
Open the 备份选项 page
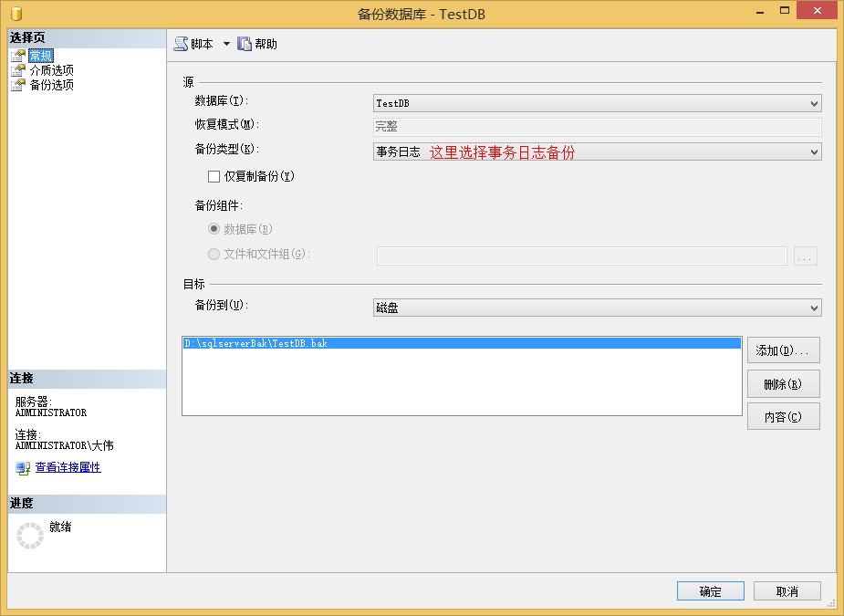pyautogui.click(x=52, y=85)
